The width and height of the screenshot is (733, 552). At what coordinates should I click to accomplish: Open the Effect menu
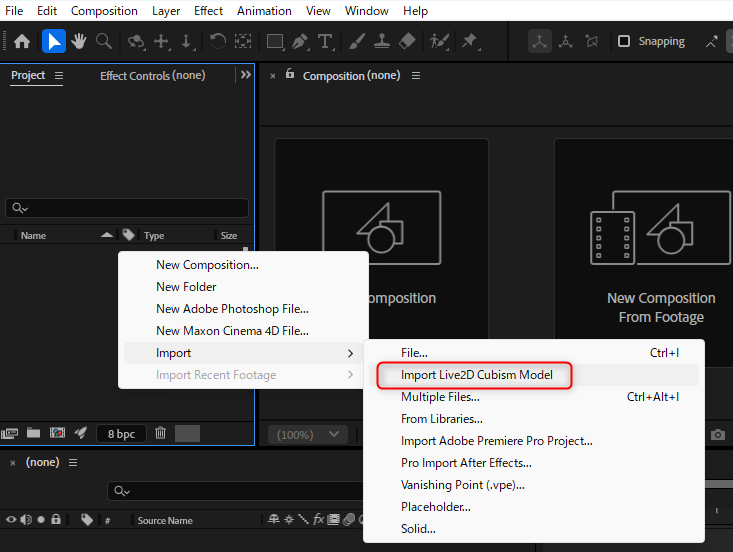pos(208,11)
